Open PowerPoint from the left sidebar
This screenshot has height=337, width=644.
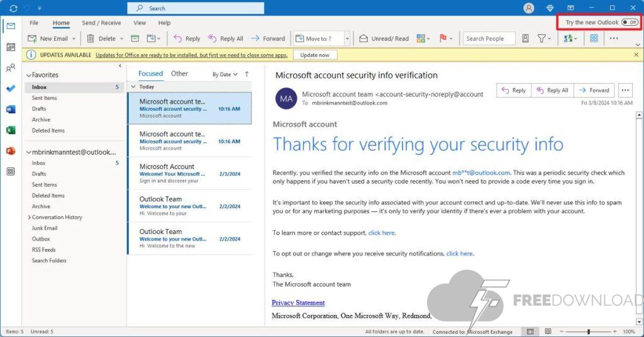pos(11,151)
